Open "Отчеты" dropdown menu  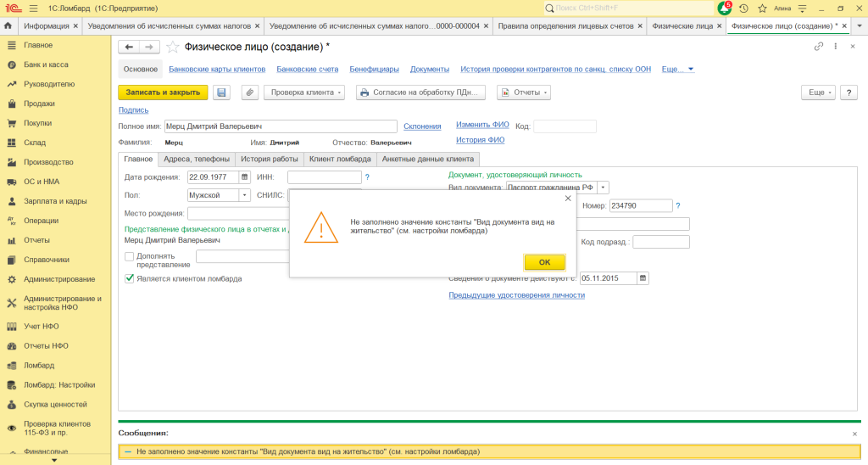point(524,92)
